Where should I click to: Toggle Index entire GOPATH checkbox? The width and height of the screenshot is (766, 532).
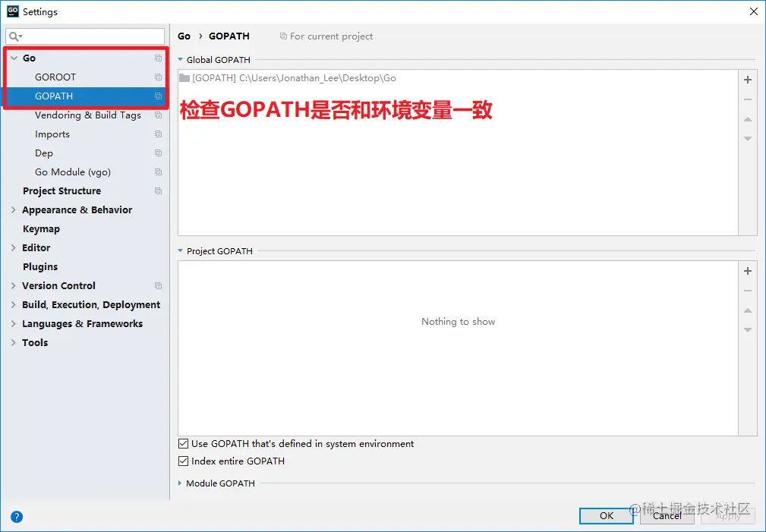click(x=183, y=461)
